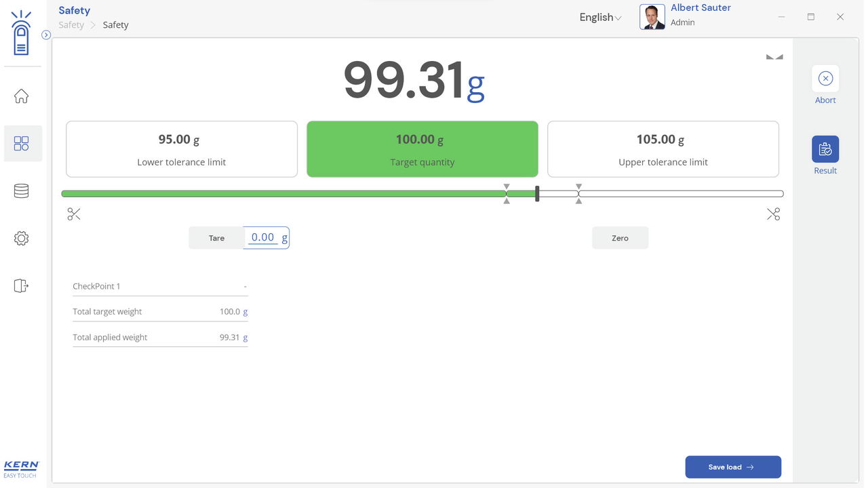868x488 pixels.
Task: Click the logout icon in sidebar
Action: (x=21, y=286)
